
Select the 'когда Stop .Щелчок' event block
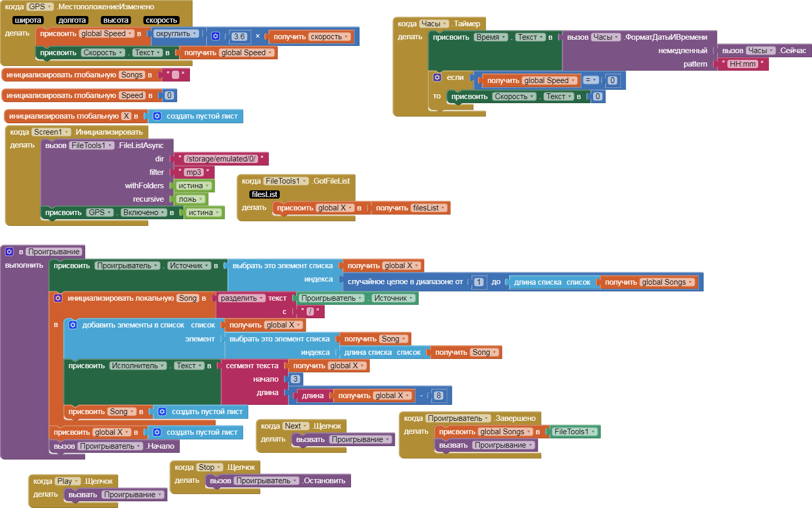click(183, 467)
